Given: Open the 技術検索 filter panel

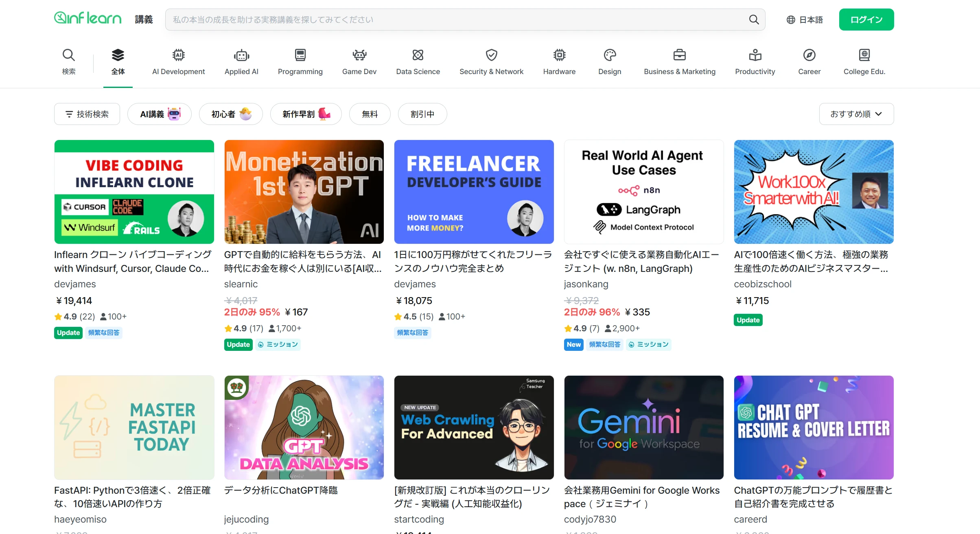Looking at the screenshot, I should [x=87, y=114].
